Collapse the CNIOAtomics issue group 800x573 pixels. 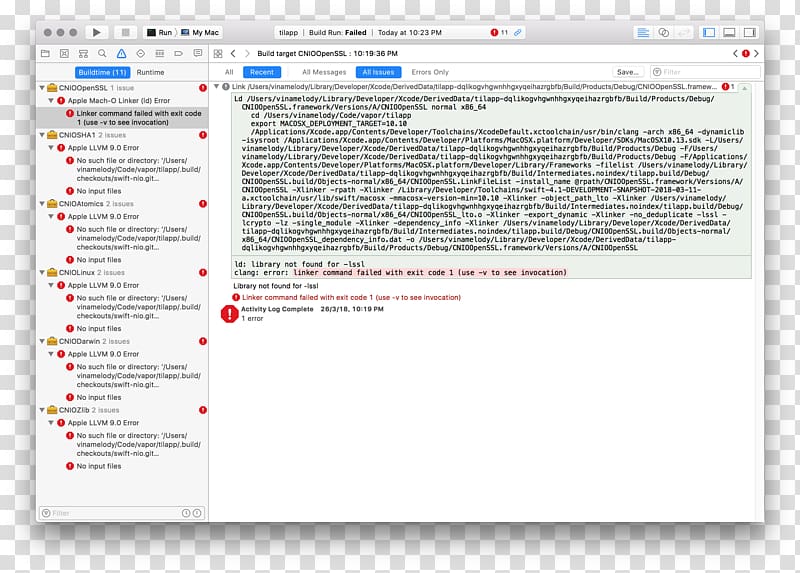(x=42, y=204)
